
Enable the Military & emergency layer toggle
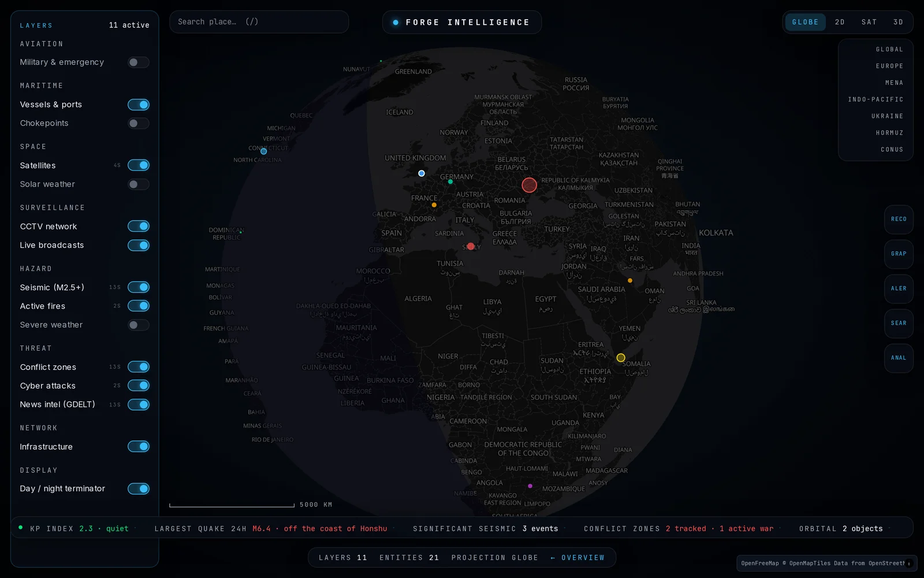[x=139, y=62]
